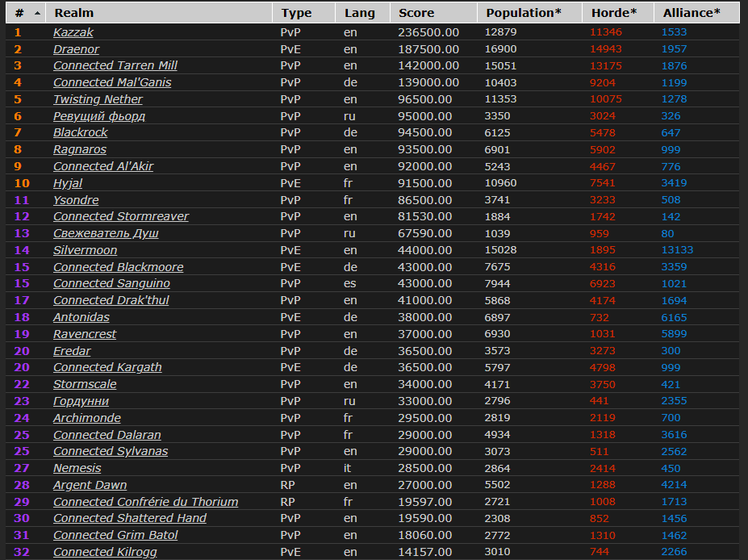748x560 pixels.
Task: Select Mal'Ganis population value 10403
Action: click(500, 82)
